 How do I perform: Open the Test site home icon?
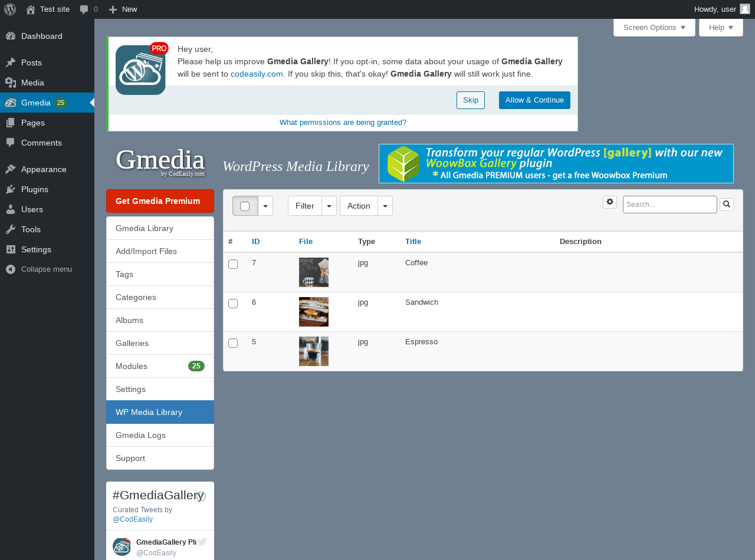[30, 9]
